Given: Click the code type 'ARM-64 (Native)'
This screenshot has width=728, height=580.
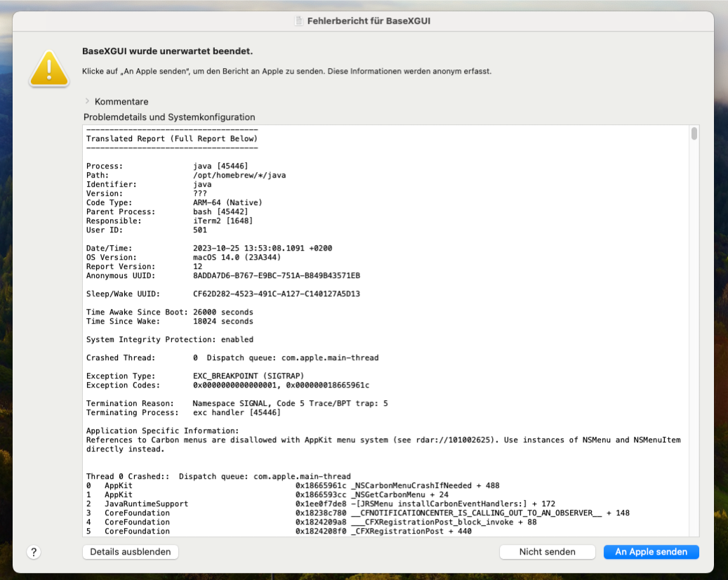Looking at the screenshot, I should click(x=227, y=202).
